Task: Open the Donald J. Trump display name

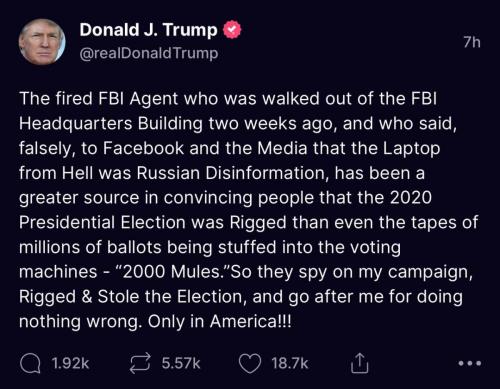Action: (x=148, y=30)
